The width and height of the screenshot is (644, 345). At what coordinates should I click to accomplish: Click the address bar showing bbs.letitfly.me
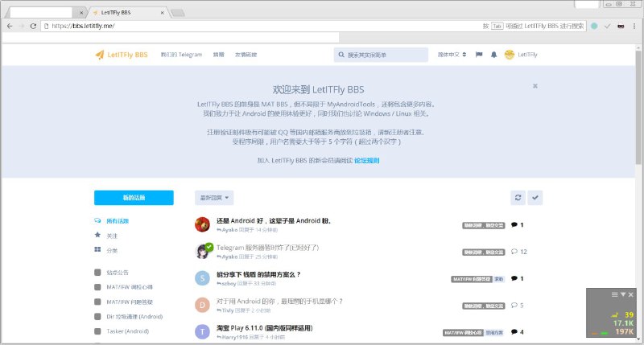(x=263, y=26)
